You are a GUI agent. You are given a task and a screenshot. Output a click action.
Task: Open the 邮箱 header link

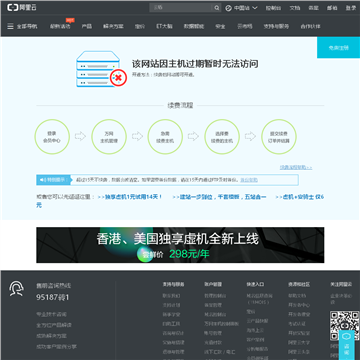point(332,8)
